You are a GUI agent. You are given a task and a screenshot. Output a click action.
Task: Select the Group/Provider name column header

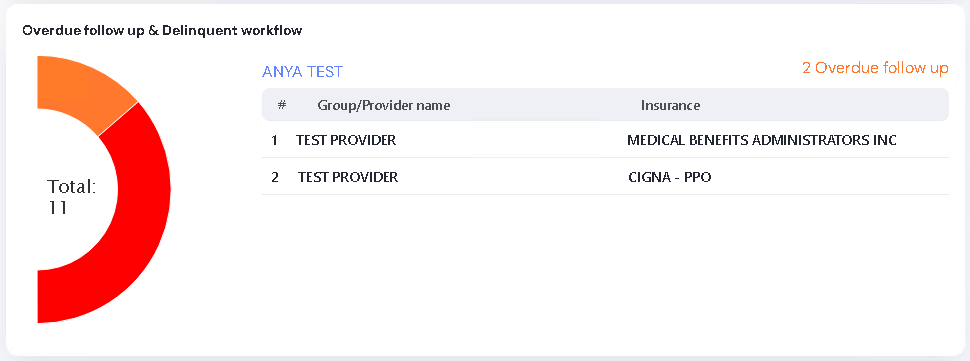click(384, 105)
